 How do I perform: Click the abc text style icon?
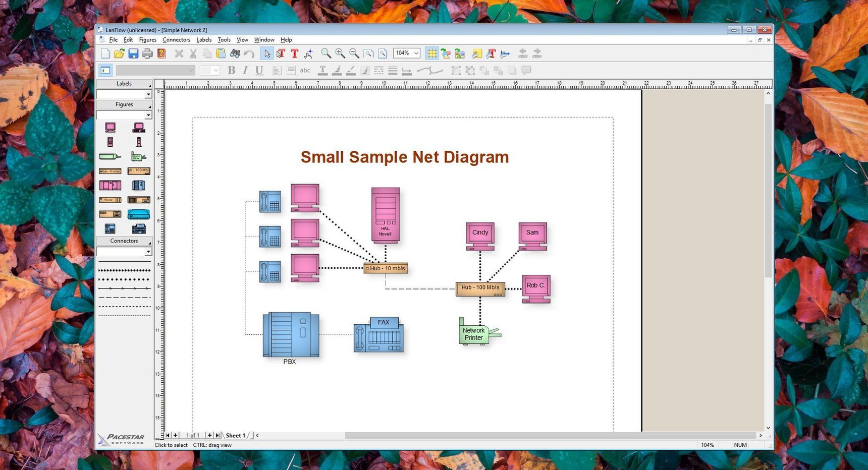305,71
